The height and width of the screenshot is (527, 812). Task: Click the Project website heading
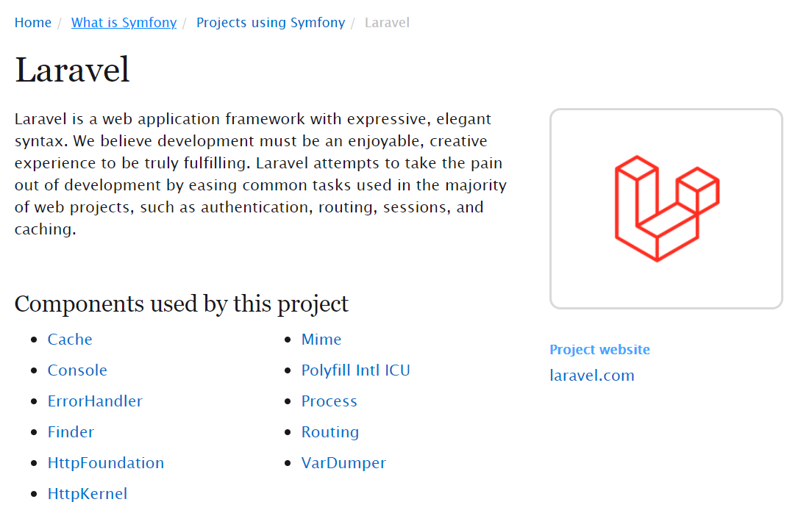[599, 350]
